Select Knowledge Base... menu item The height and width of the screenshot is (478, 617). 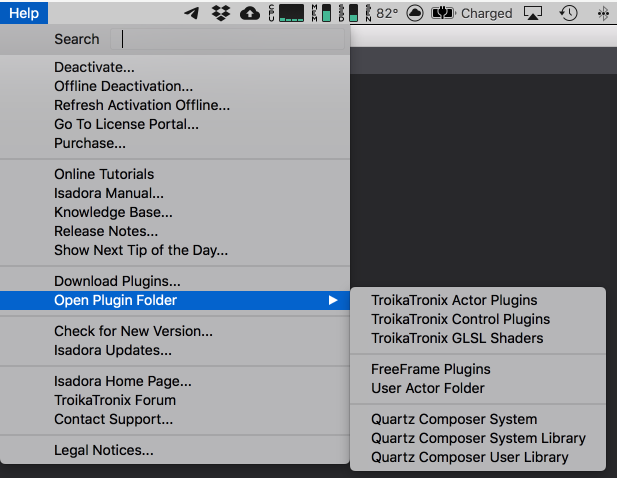175,212
